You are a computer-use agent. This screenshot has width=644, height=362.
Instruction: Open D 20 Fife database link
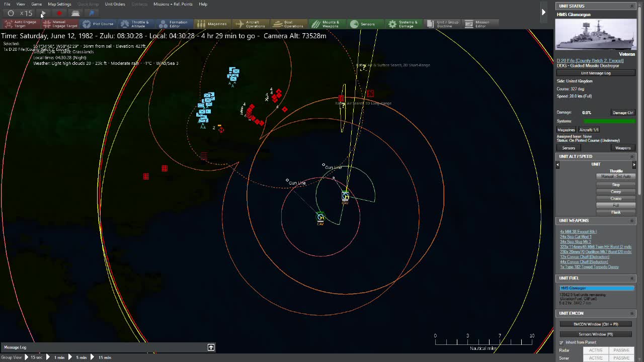click(590, 60)
